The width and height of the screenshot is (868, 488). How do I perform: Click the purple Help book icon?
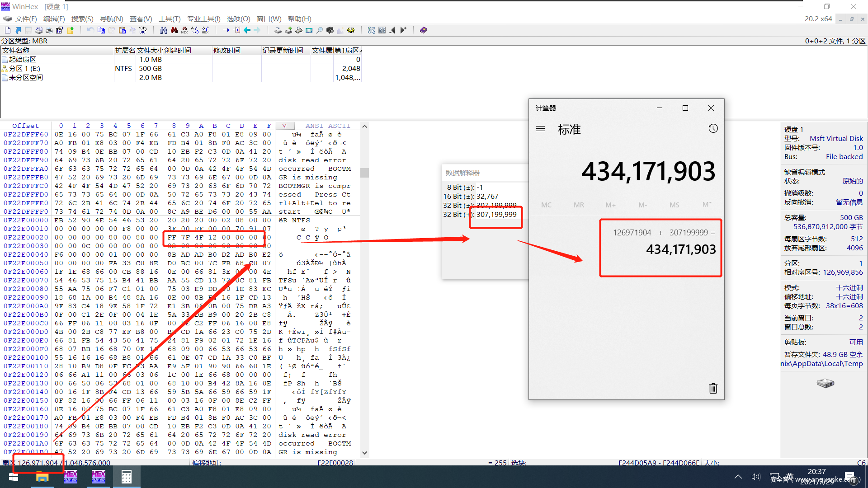[x=423, y=30]
